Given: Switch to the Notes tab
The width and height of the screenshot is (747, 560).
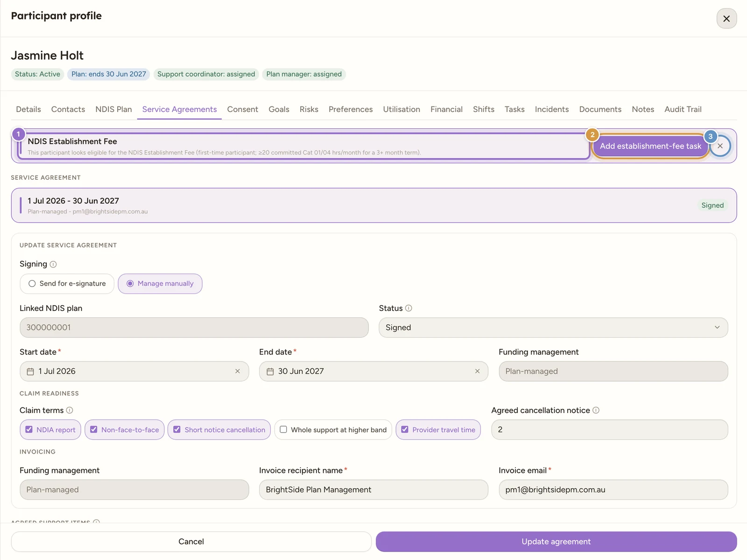Looking at the screenshot, I should (643, 109).
